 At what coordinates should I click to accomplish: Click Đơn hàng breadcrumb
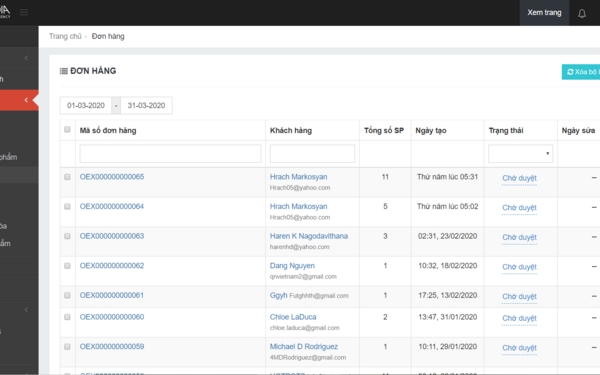[108, 36]
